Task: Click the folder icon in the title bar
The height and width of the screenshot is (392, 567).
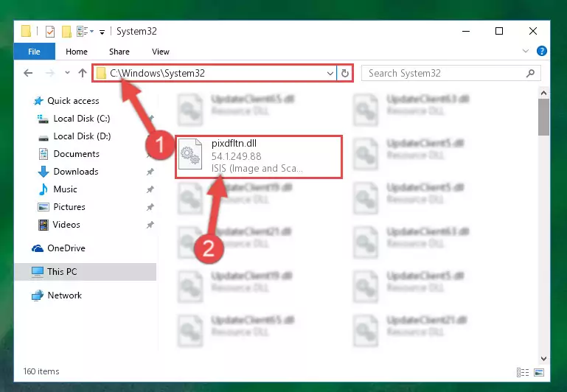Action: pyautogui.click(x=26, y=32)
